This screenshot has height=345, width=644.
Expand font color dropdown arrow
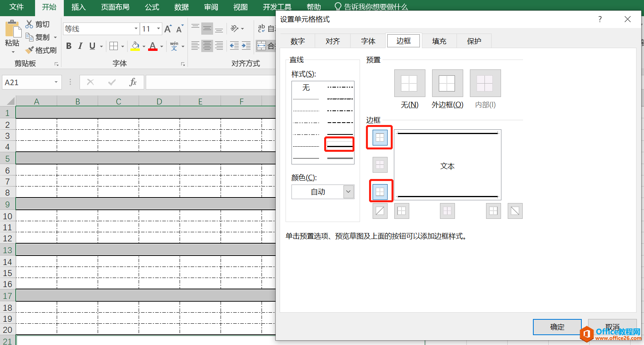point(161,47)
